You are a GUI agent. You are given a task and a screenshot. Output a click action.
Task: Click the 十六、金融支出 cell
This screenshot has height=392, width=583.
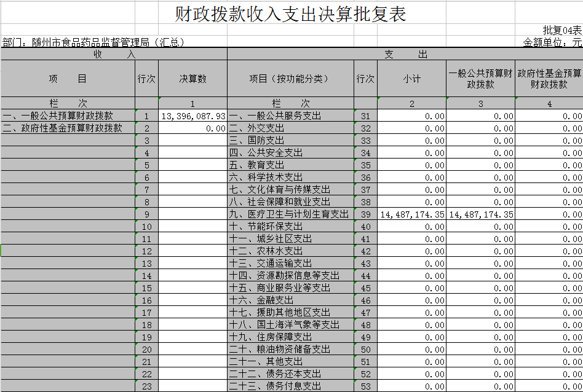click(x=290, y=300)
